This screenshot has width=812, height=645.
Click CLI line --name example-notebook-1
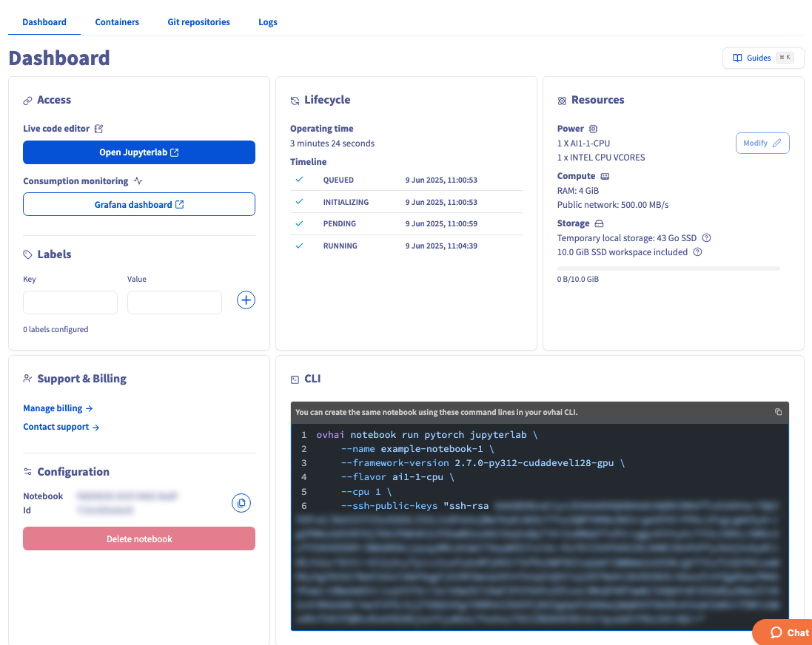pos(417,449)
